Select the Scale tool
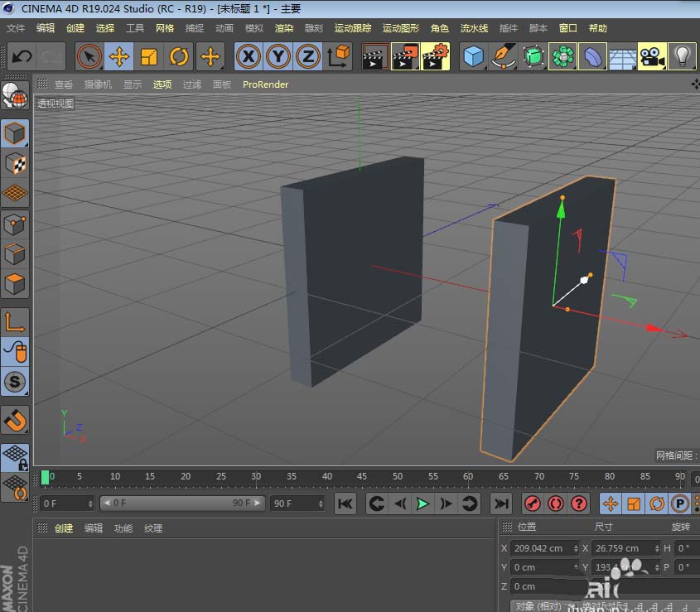This screenshot has height=612, width=700. (149, 56)
